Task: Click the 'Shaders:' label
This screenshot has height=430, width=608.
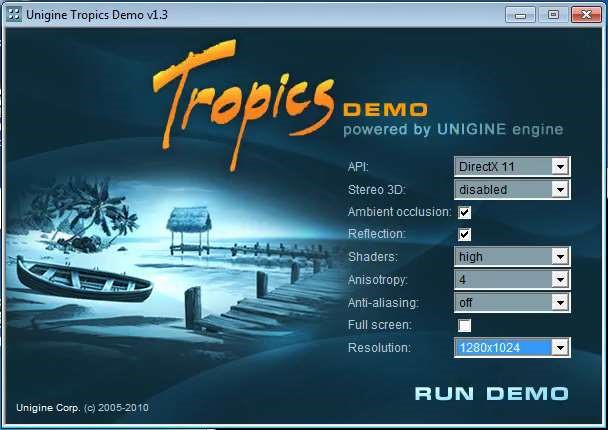Action: pyautogui.click(x=373, y=257)
